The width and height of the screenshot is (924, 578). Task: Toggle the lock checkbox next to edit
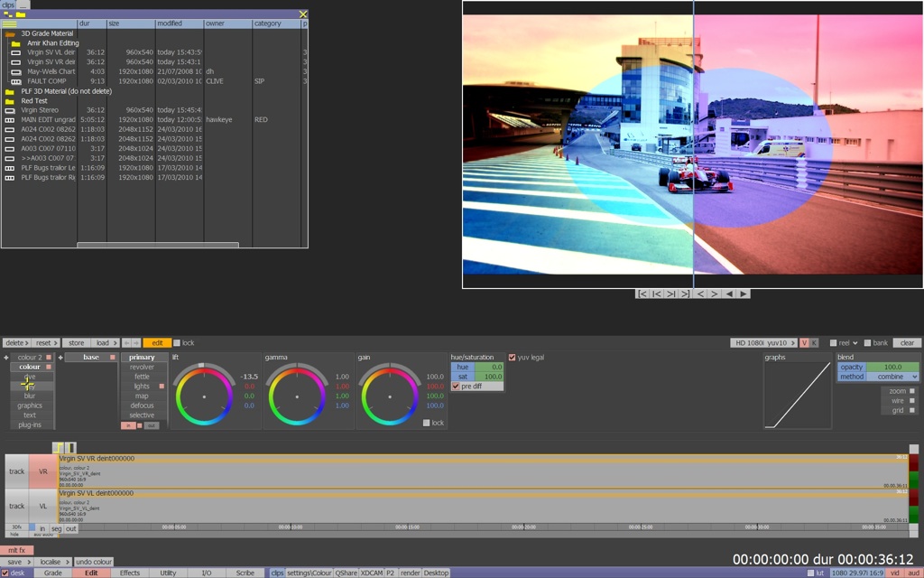coord(177,342)
